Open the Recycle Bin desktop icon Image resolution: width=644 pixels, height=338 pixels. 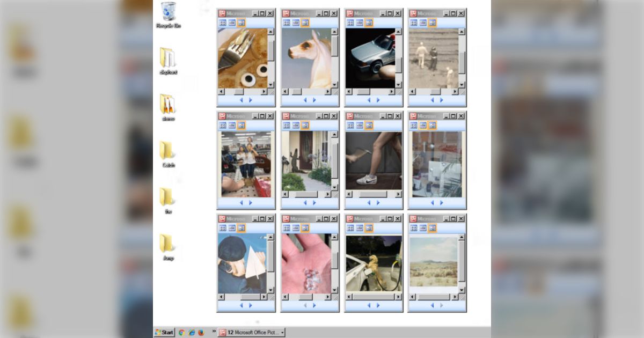point(168,12)
